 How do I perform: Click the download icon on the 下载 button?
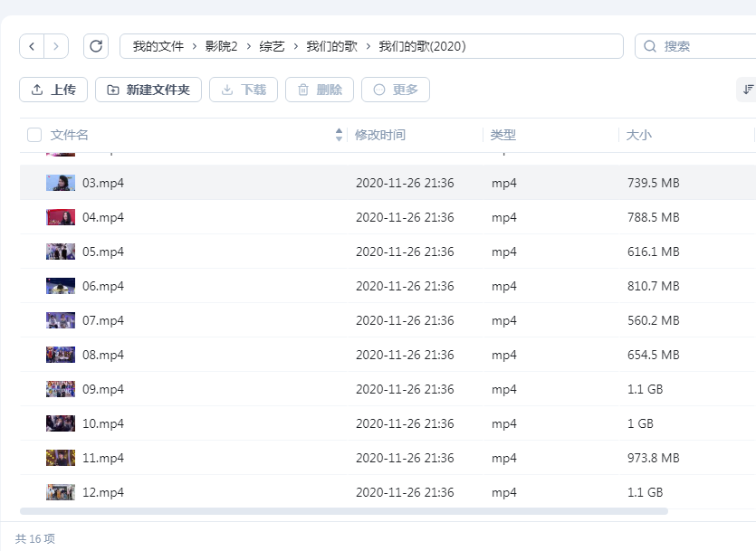[x=225, y=90]
